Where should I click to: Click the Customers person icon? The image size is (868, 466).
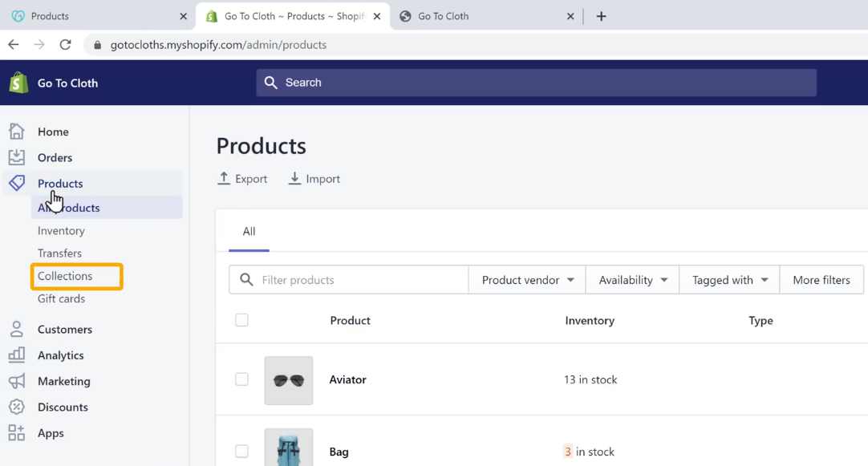click(x=17, y=330)
